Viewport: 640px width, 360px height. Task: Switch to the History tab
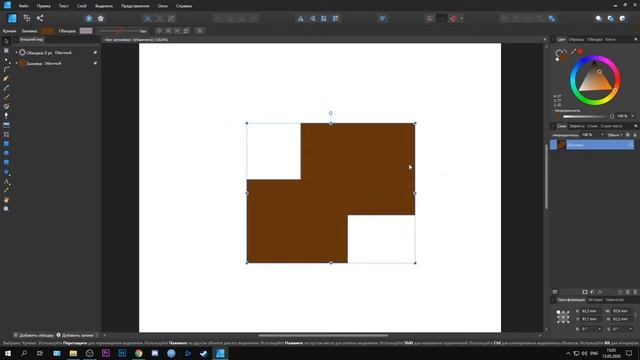click(x=595, y=300)
